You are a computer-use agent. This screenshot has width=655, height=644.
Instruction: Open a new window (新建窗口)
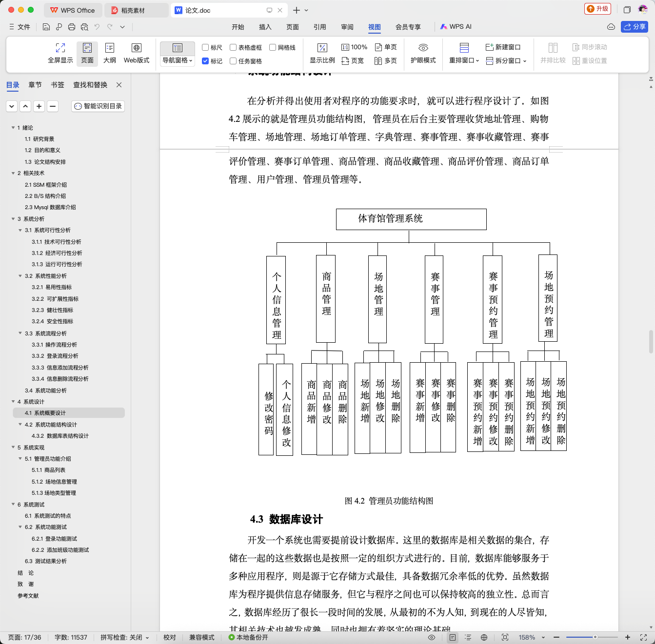[503, 47]
